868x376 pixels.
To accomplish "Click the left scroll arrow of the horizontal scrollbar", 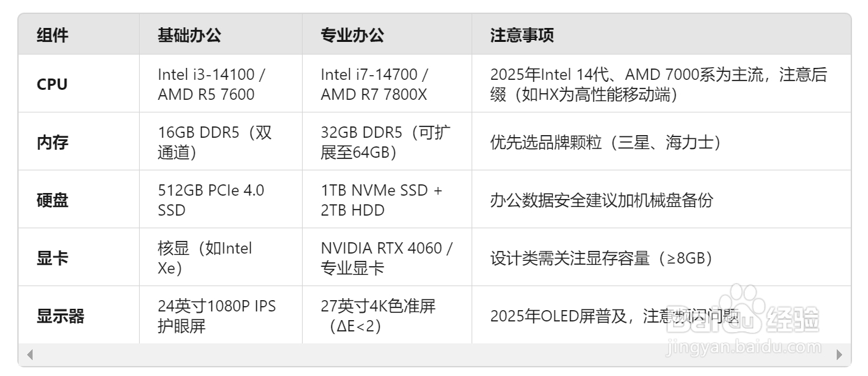I will tap(29, 355).
